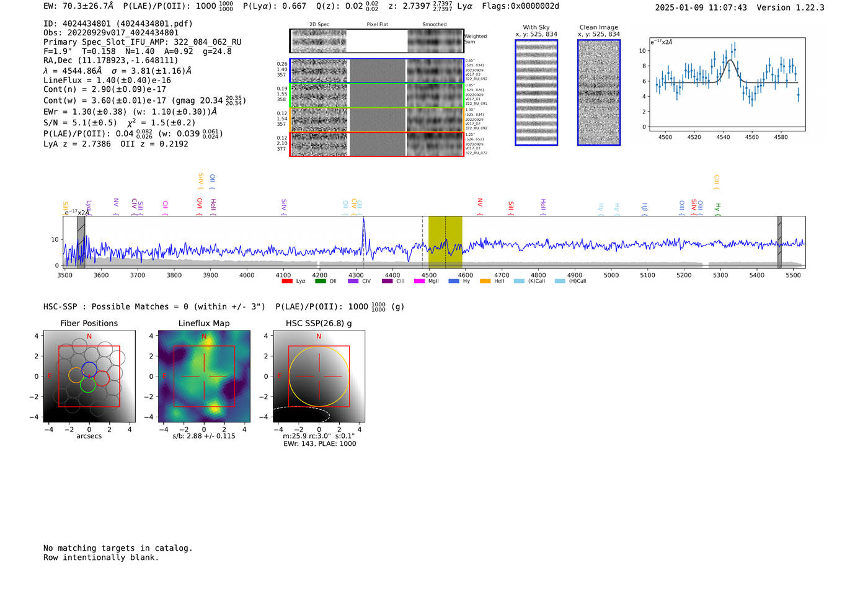
Task: Select the blue fiber circle in Fiber Positions
Action: pyautogui.click(x=89, y=370)
